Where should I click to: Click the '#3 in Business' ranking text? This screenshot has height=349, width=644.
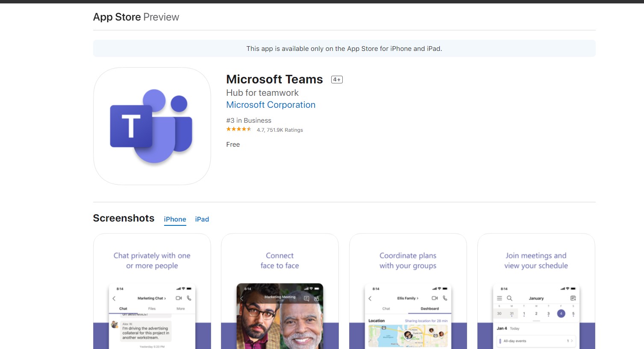(x=249, y=121)
